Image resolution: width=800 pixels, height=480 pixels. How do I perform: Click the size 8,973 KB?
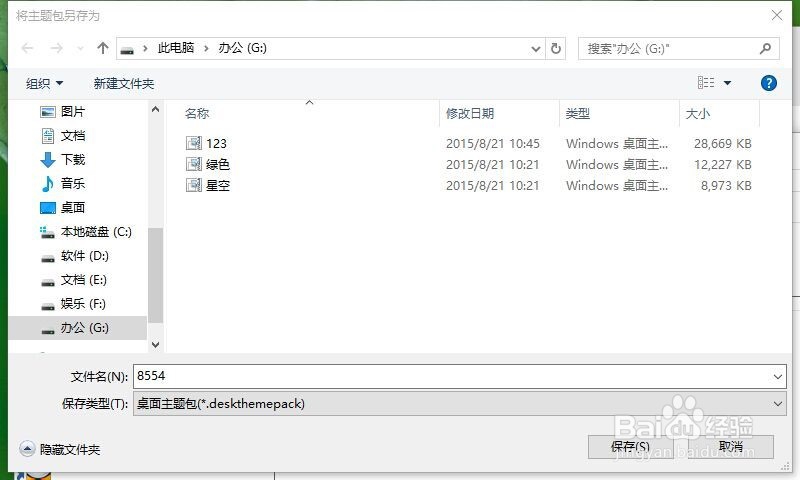click(x=726, y=185)
